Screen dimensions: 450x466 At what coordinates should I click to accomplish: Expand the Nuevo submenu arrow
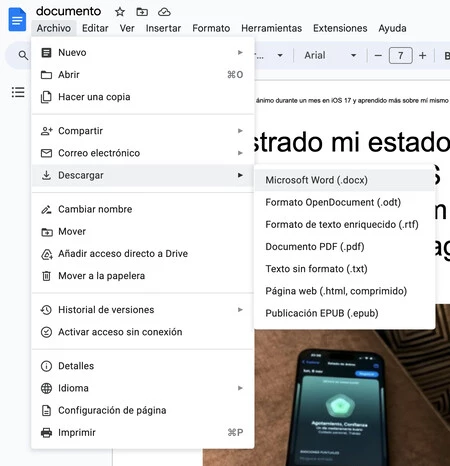(x=240, y=52)
